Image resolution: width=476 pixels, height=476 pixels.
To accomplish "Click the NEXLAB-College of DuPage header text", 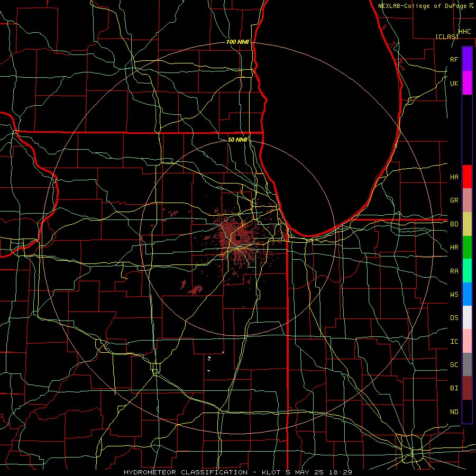I will [x=423, y=6].
